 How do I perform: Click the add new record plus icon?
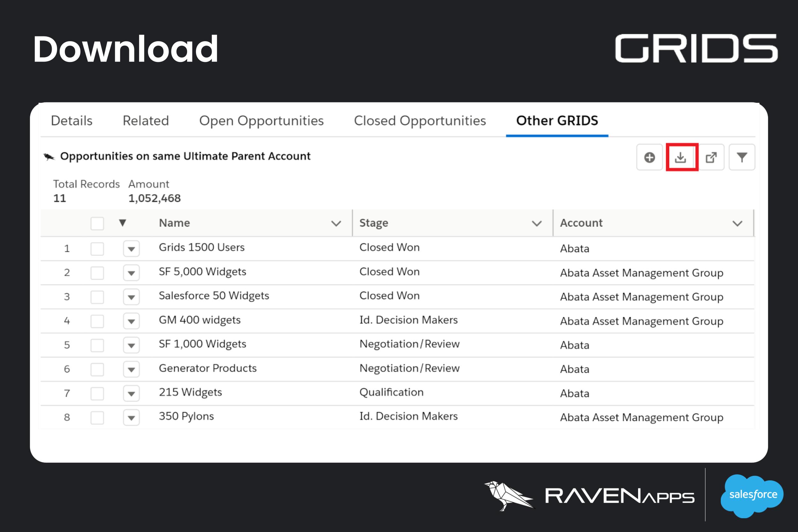click(649, 157)
